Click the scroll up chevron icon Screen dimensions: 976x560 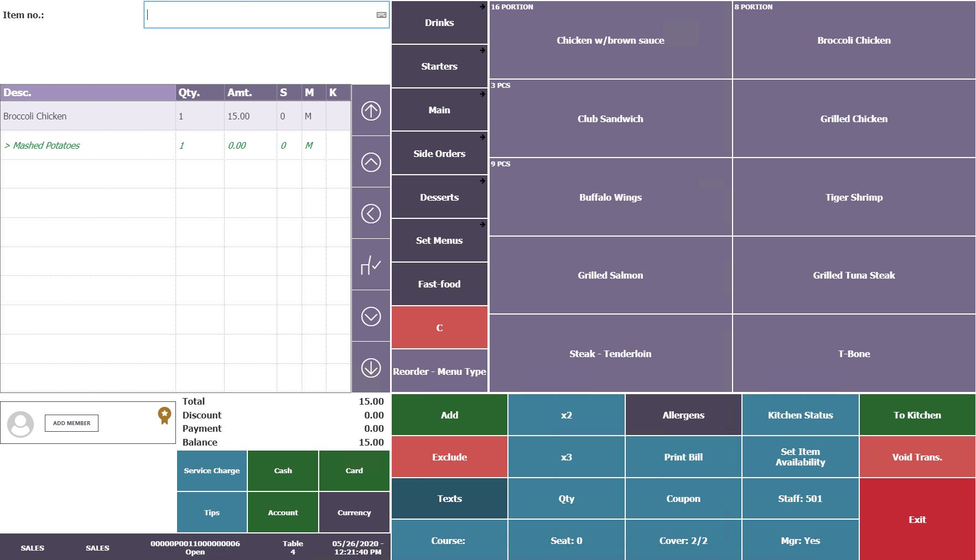tap(371, 162)
